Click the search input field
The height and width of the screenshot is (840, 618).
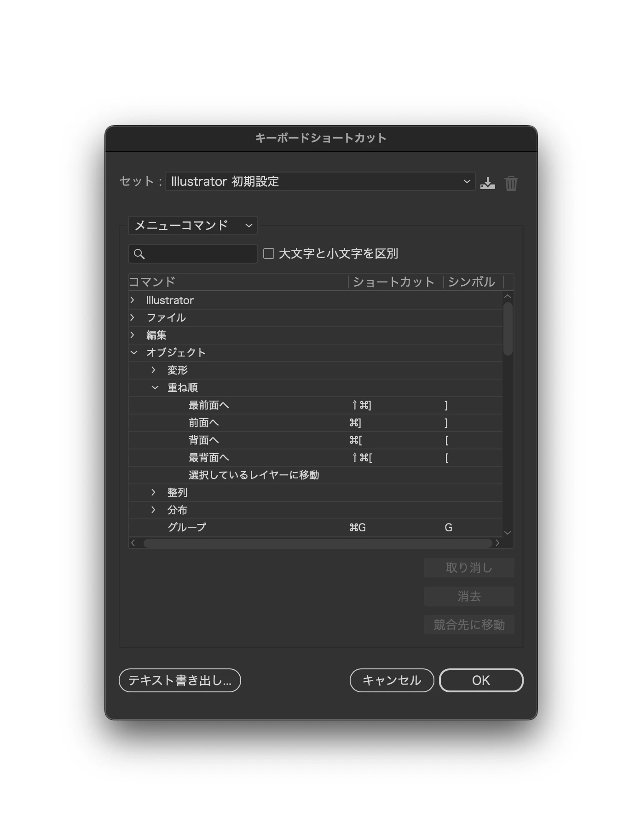[192, 254]
